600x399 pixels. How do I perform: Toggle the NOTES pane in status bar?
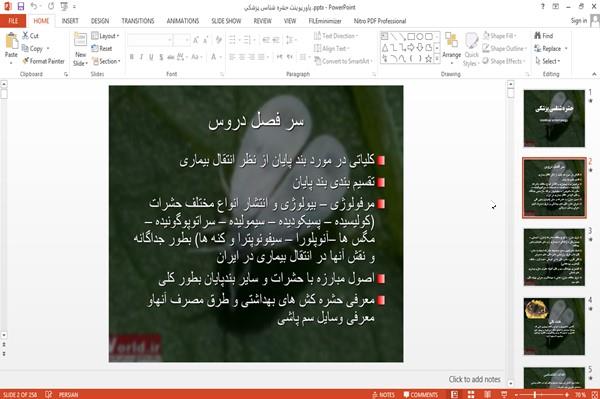click(383, 394)
